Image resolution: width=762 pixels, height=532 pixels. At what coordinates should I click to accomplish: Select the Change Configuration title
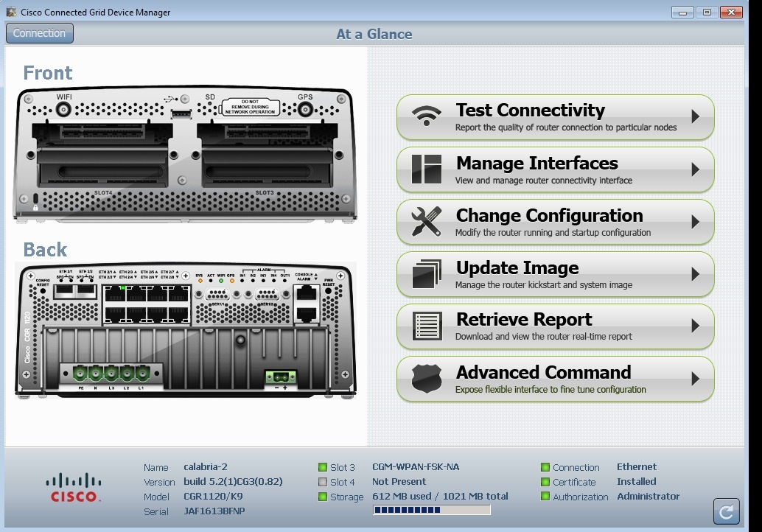pos(549,215)
